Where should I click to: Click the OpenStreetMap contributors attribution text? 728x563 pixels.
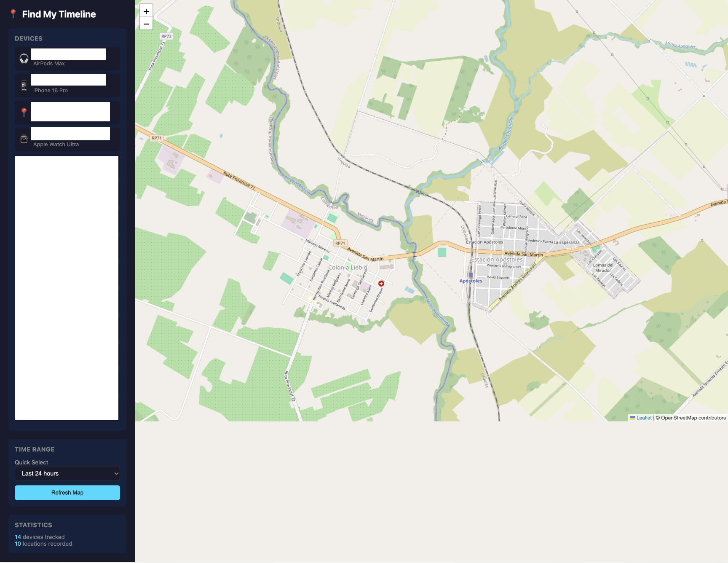[x=691, y=418]
